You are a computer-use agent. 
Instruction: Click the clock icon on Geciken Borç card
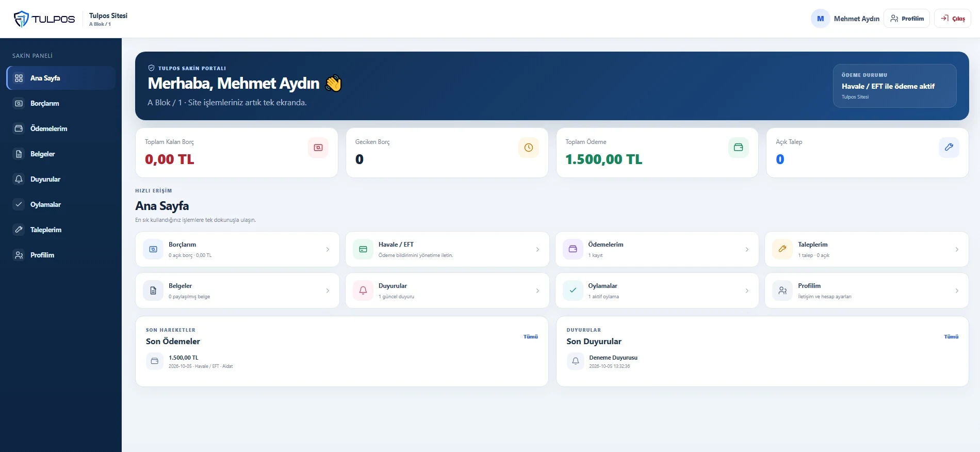(x=529, y=148)
